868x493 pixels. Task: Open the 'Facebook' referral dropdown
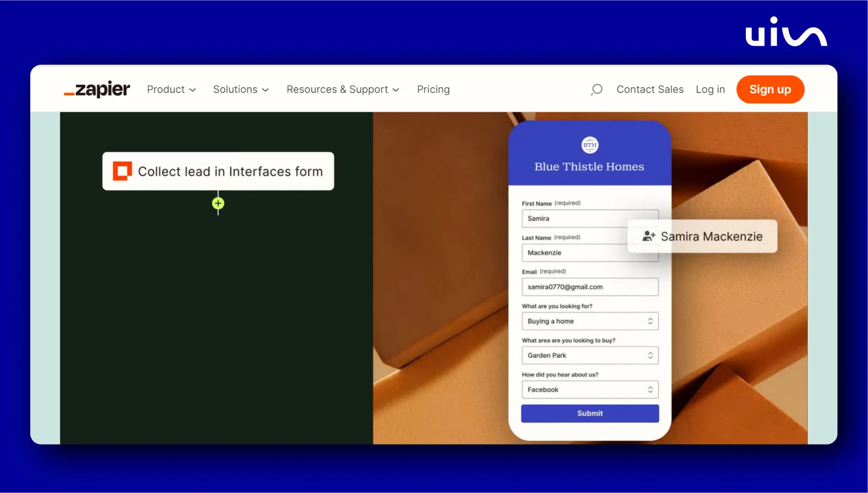pyautogui.click(x=590, y=390)
